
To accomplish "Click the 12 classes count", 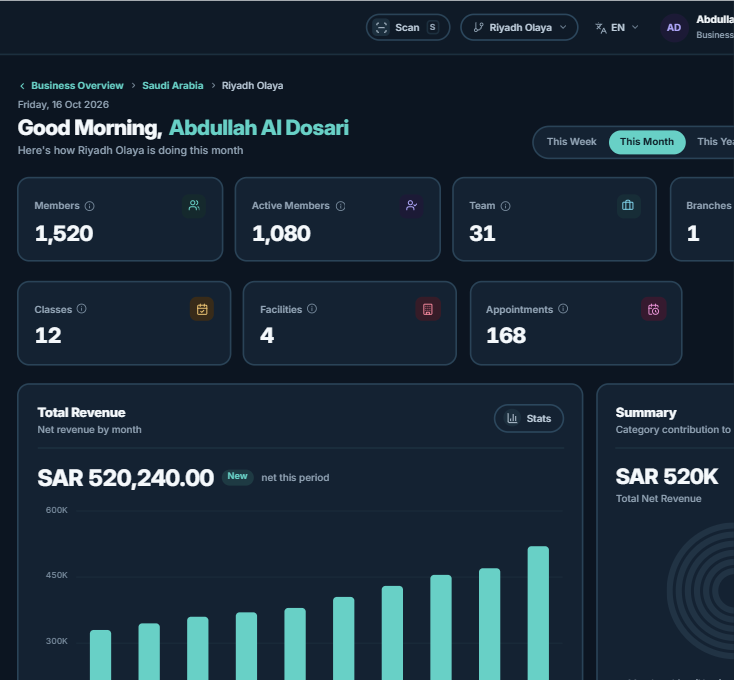I will click(48, 336).
